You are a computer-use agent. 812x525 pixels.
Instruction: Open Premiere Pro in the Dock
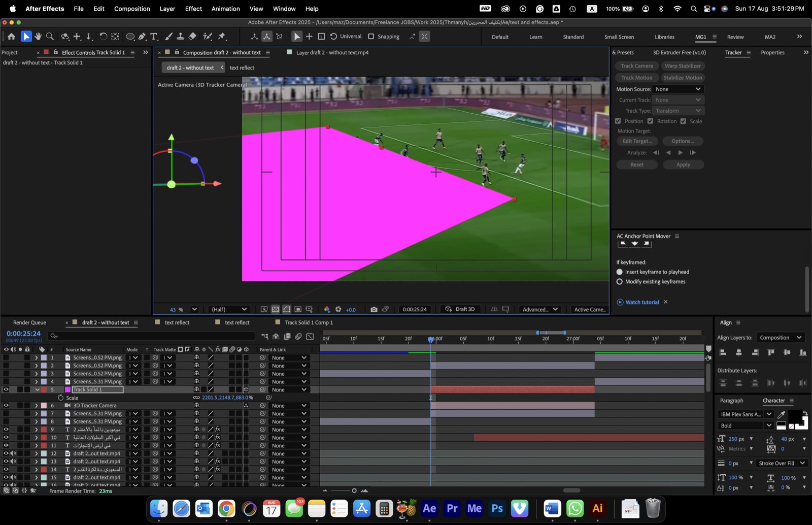click(x=452, y=508)
